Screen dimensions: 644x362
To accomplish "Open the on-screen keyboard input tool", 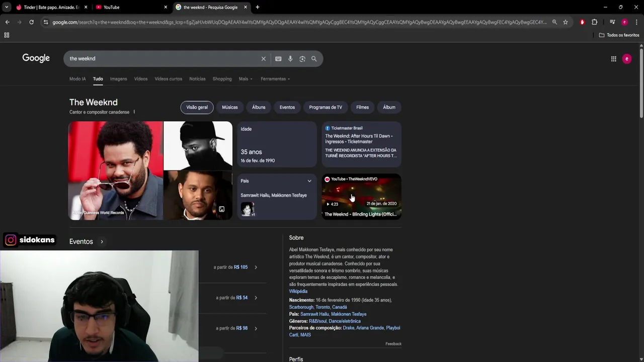I will [x=278, y=59].
